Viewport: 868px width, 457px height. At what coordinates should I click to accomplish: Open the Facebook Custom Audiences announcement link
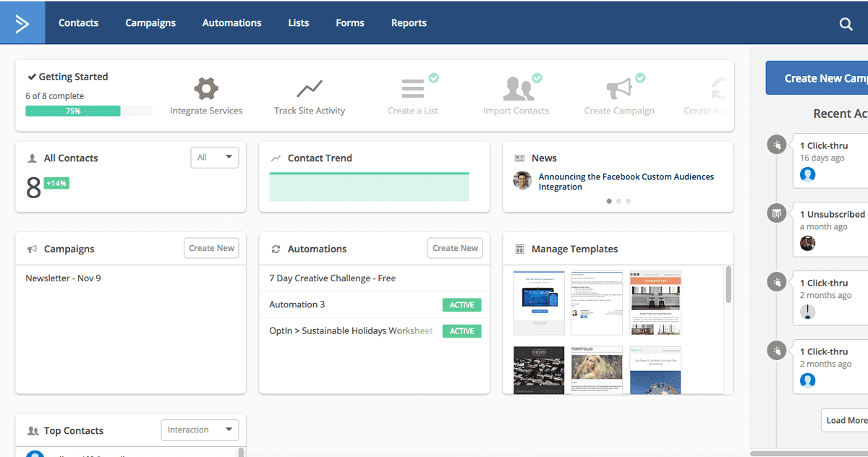click(x=626, y=181)
